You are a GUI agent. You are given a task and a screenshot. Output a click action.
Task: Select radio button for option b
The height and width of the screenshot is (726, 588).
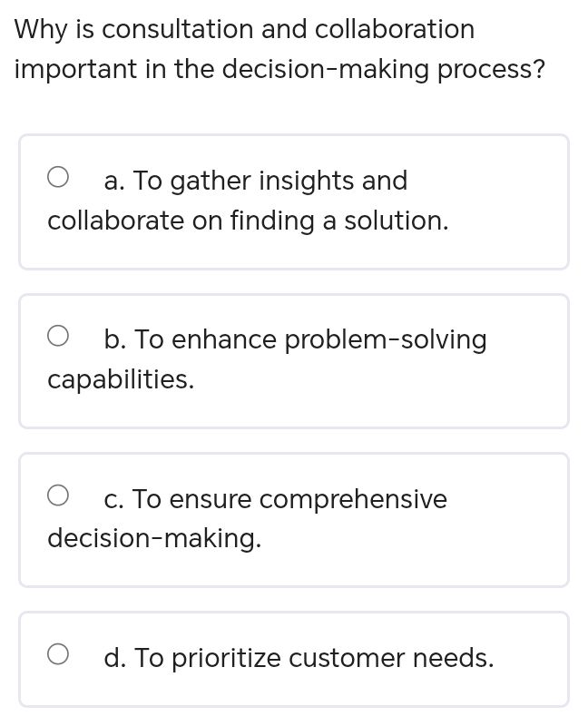[59, 335]
